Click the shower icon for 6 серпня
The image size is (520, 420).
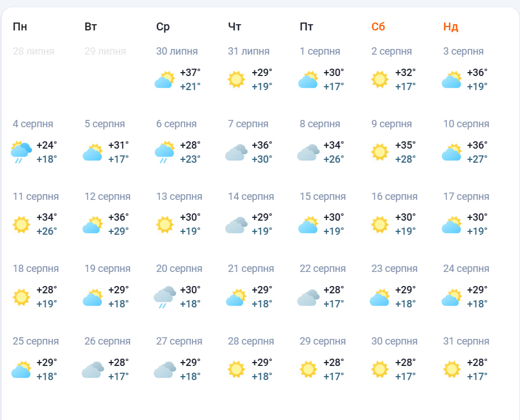[x=165, y=152]
